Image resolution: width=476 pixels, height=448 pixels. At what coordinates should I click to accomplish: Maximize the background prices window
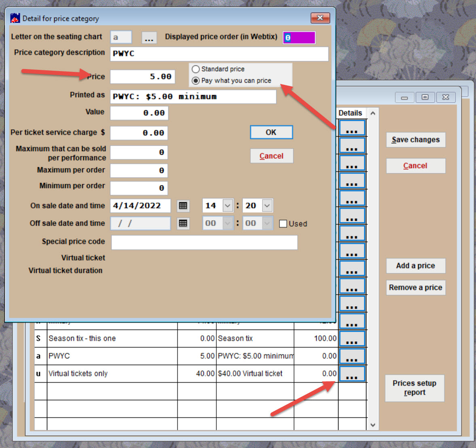click(x=425, y=97)
